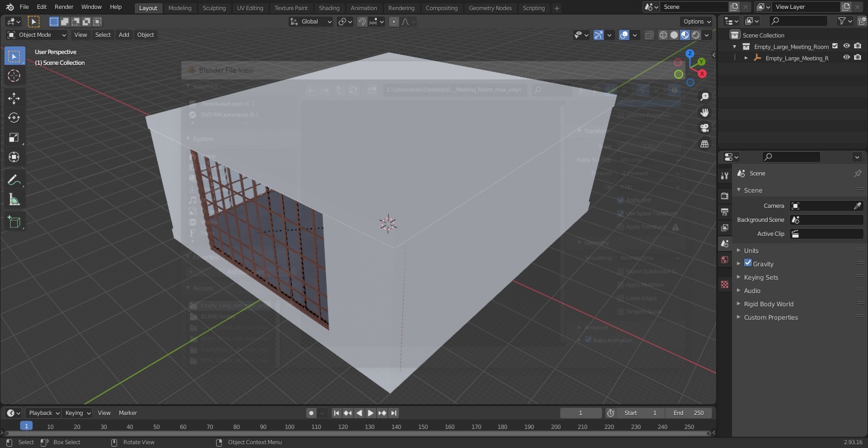Image resolution: width=868 pixels, height=448 pixels.
Task: Open the viewport Add menu
Action: tap(124, 35)
